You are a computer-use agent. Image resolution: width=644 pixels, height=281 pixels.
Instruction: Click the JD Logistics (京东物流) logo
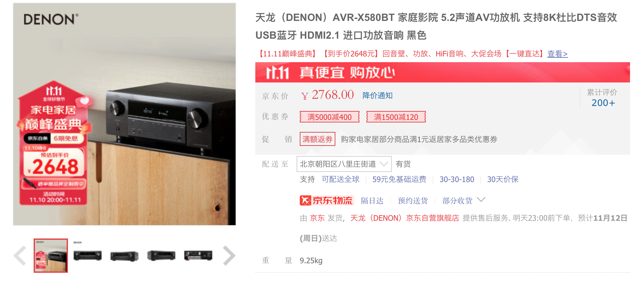(x=326, y=200)
